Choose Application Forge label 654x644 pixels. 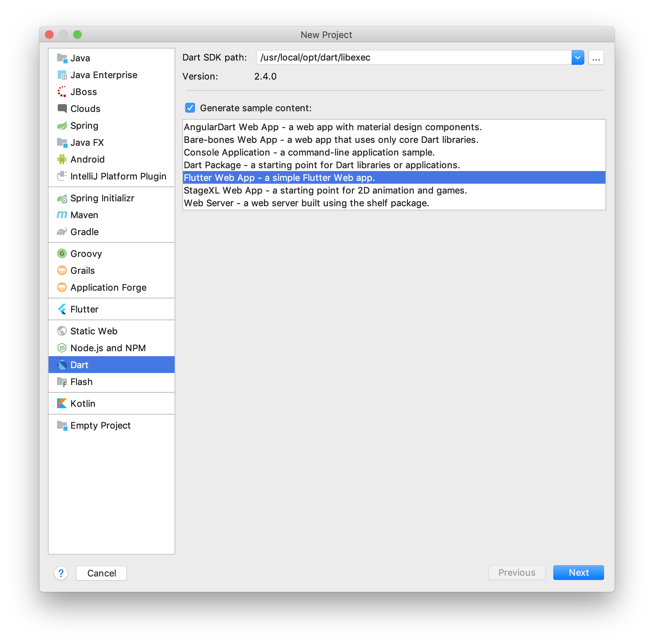108,288
